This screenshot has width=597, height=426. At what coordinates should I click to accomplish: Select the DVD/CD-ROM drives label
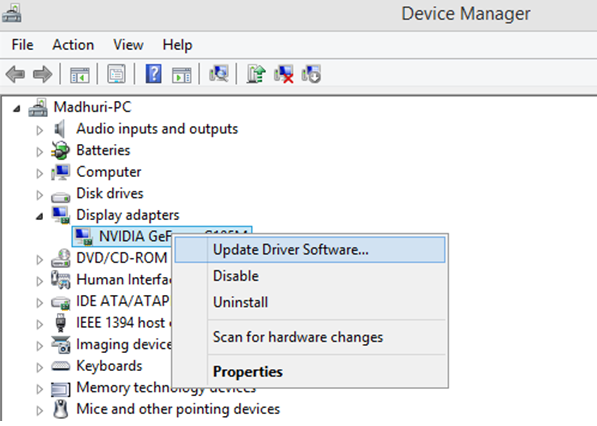pos(122,258)
